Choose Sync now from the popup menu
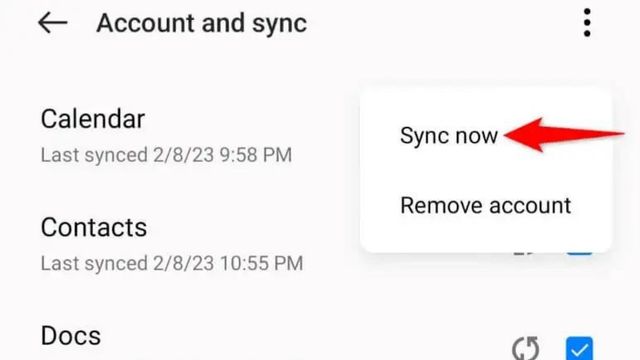This screenshot has height=360, width=640. 449,136
